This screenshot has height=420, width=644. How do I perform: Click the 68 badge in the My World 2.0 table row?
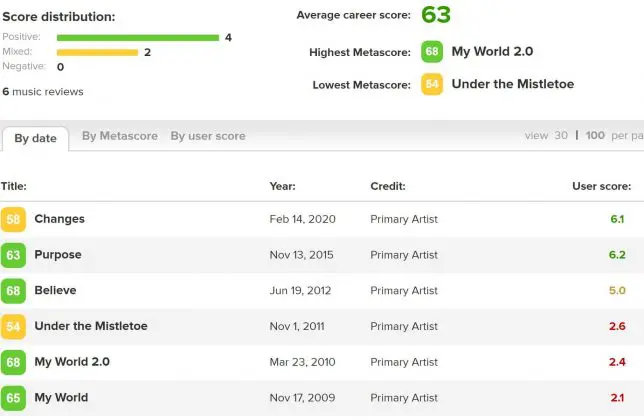click(x=13, y=362)
